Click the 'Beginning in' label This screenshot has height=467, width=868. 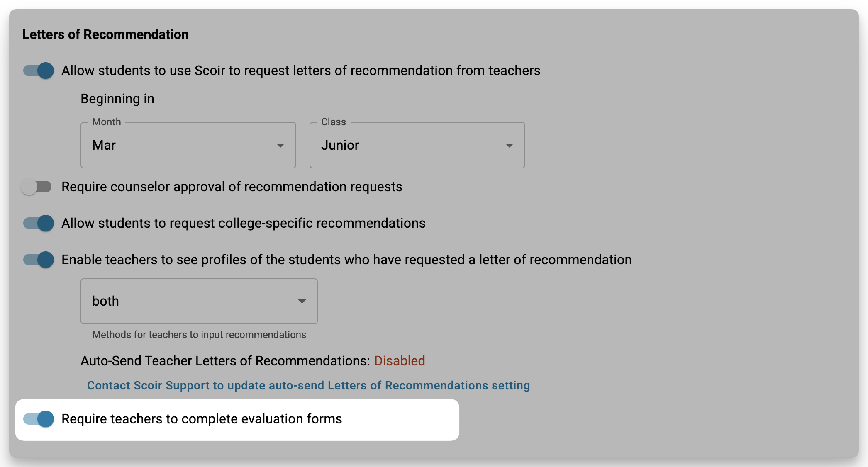coord(117,99)
